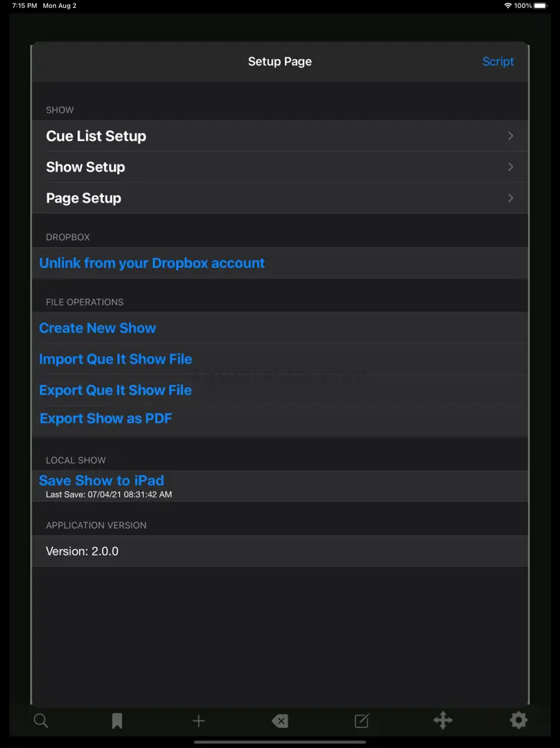560x748 pixels.
Task: Save Show to iPad
Action: [101, 481]
